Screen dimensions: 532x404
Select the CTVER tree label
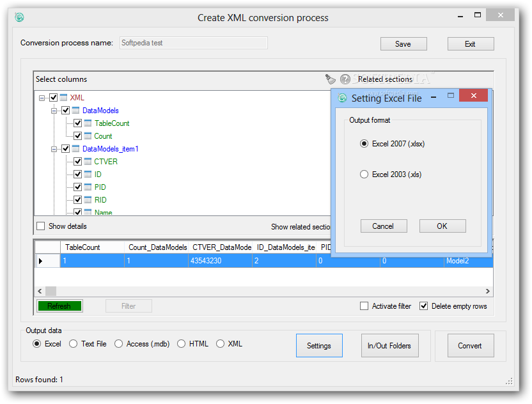[x=106, y=162]
